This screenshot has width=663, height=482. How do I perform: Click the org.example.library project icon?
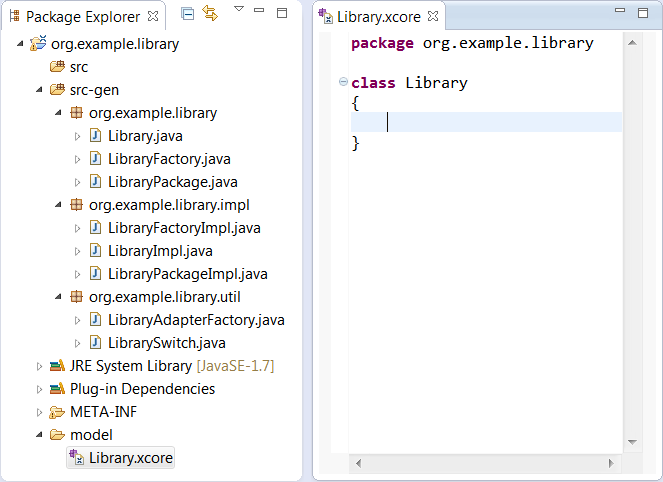point(38,43)
